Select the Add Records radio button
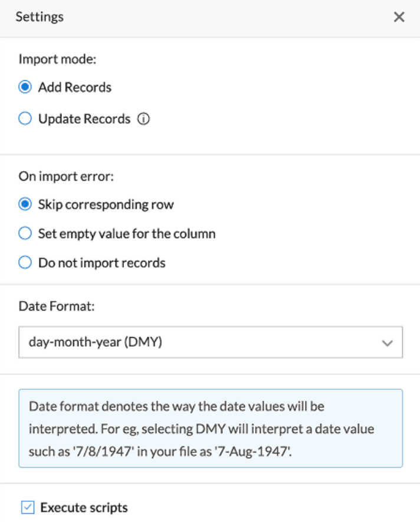Screen dimensions: 420x522 tap(25, 87)
